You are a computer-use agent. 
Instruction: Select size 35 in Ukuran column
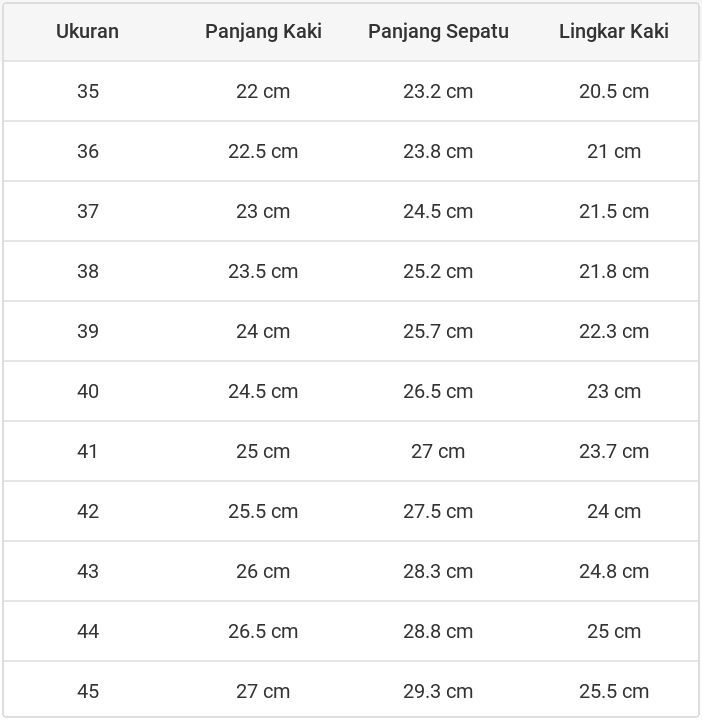[88, 91]
